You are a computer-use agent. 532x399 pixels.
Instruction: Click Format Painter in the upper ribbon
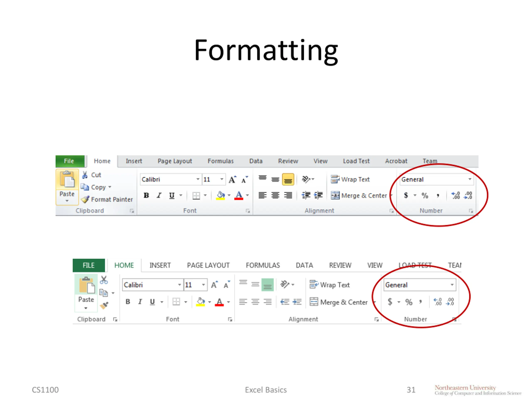(107, 199)
